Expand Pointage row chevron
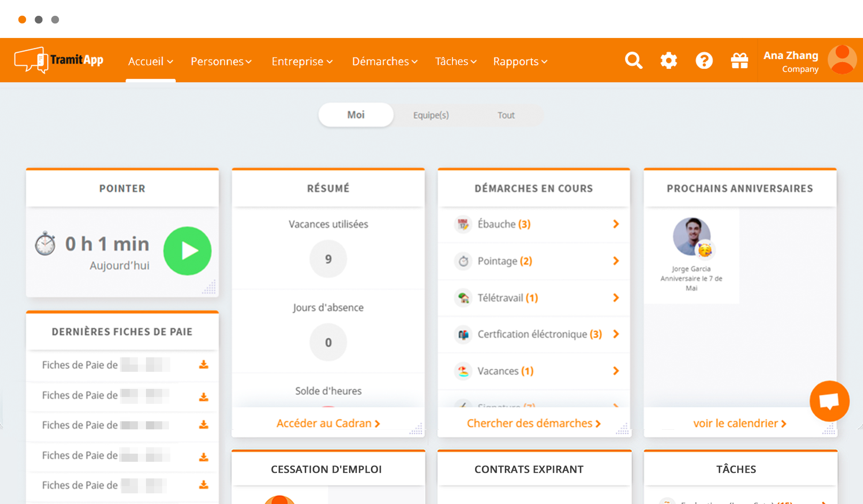Image resolution: width=863 pixels, height=504 pixels. [615, 261]
